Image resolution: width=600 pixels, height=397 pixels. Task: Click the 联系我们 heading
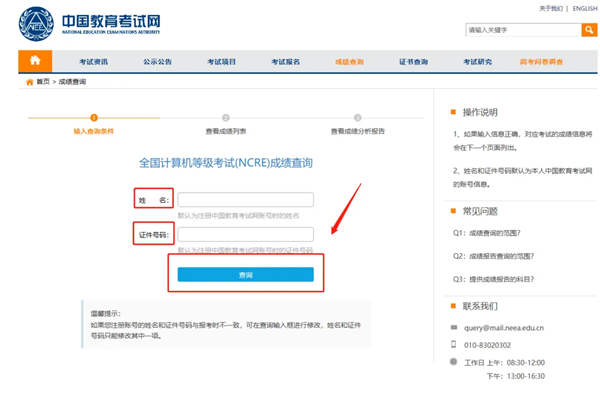[x=480, y=306]
